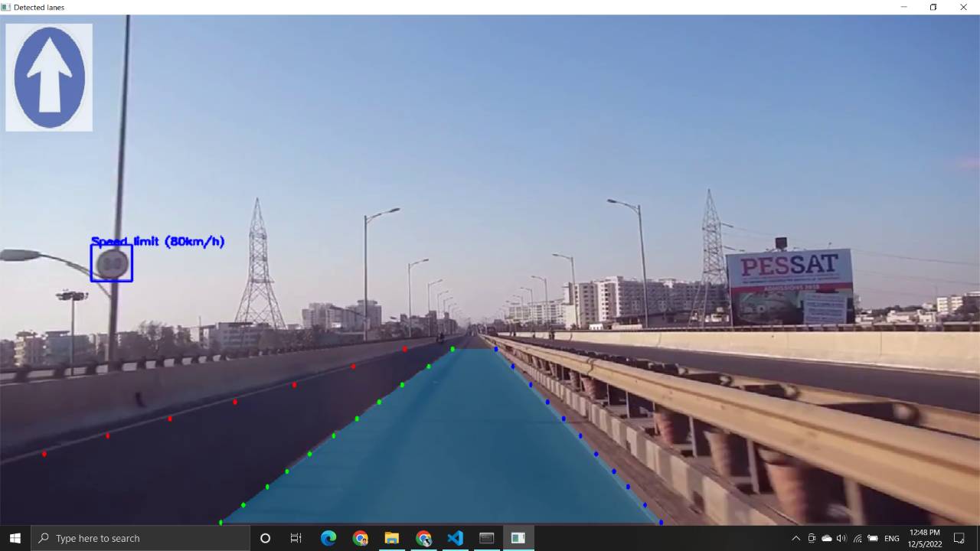Launch the command prompt from the taskbar
The image size is (980, 551).
click(x=486, y=538)
